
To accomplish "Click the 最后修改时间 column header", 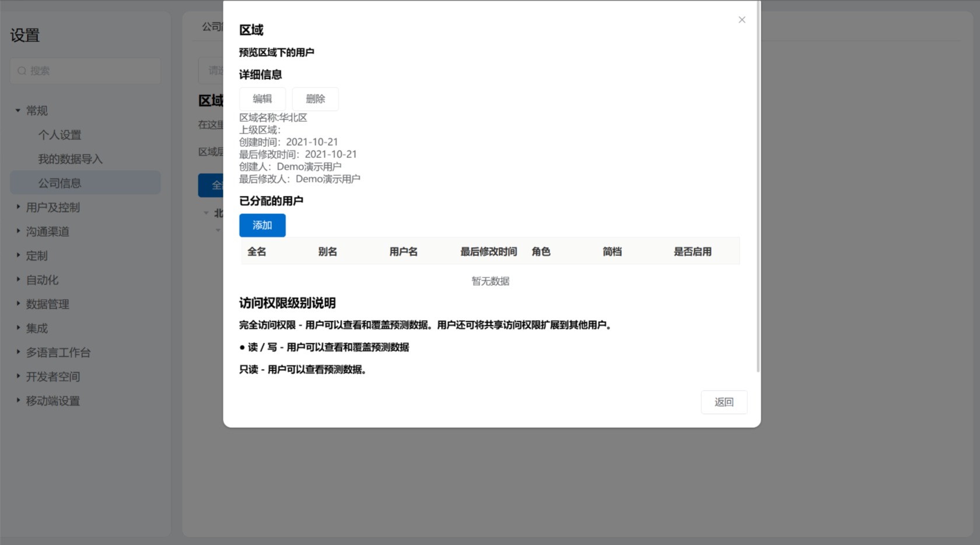I will [x=488, y=252].
